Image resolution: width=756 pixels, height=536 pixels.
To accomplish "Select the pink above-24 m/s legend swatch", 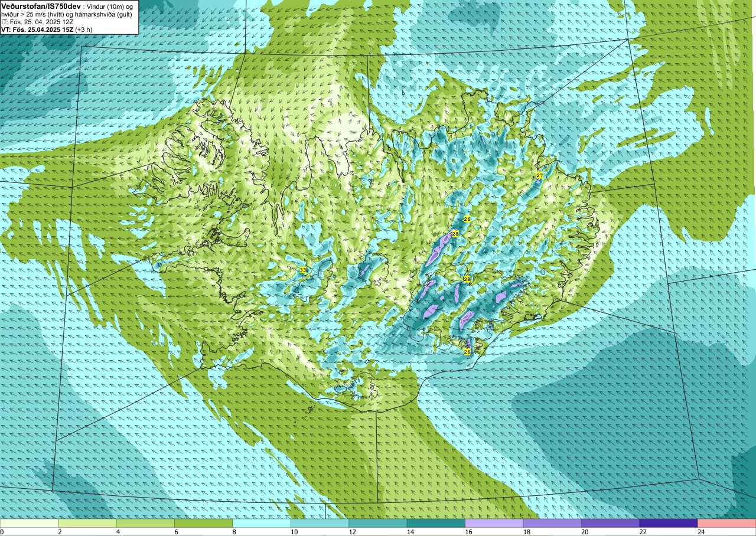I will point(726,524).
